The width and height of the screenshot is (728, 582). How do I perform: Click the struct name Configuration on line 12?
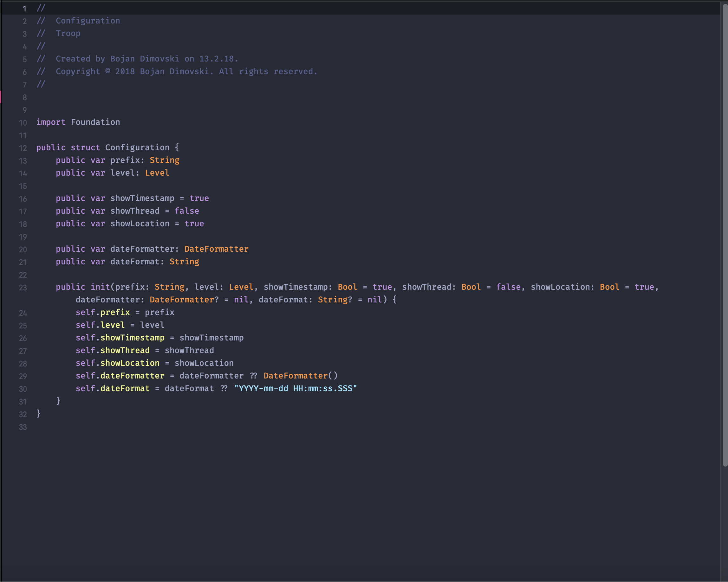(137, 147)
